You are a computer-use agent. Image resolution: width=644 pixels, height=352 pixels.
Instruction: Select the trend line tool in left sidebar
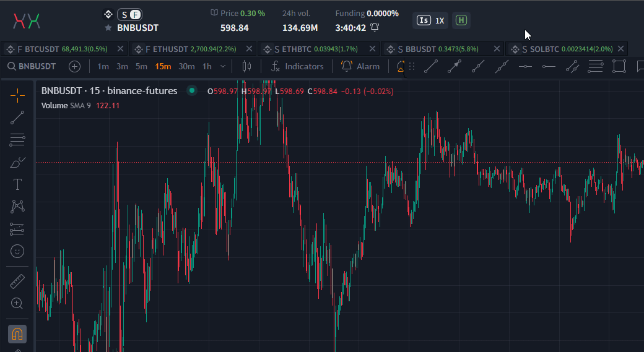[17, 118]
